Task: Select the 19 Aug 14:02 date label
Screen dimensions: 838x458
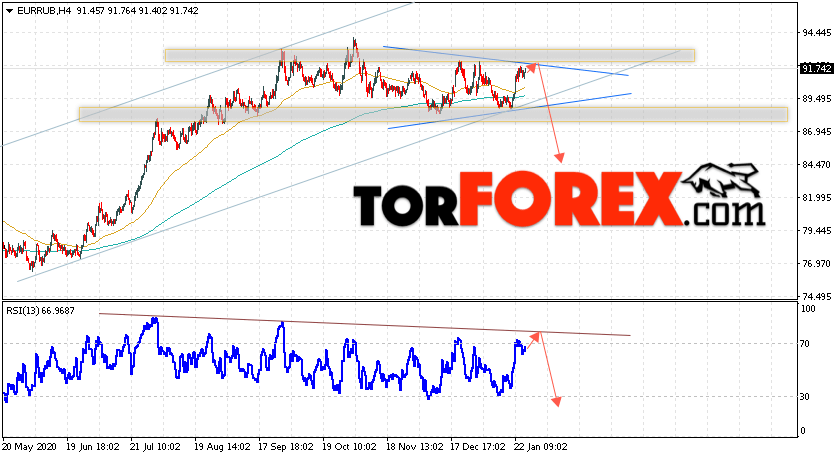Action: click(x=222, y=446)
